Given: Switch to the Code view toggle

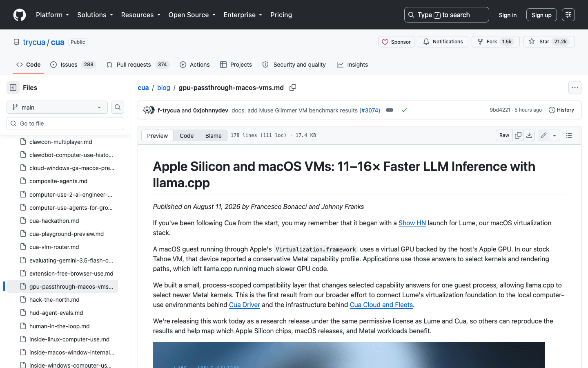Looking at the screenshot, I should [x=187, y=135].
